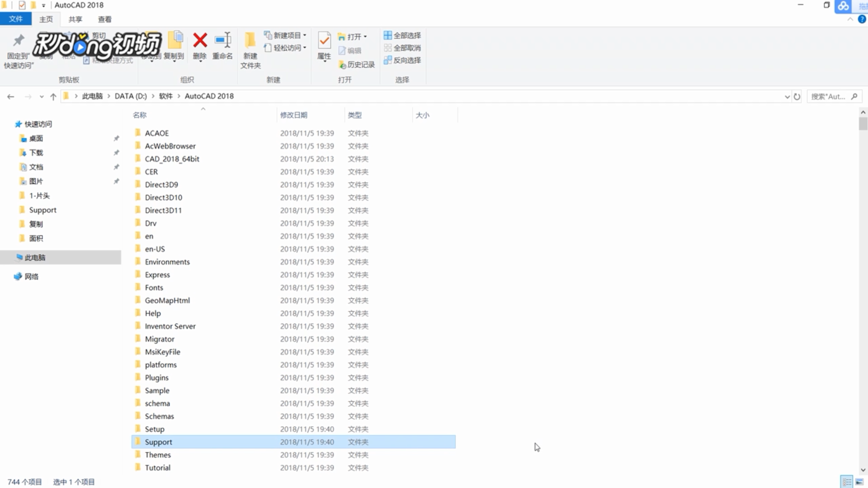This screenshot has width=868, height=488.
Task: Open recent locations dropdown arrow
Action: [42, 97]
